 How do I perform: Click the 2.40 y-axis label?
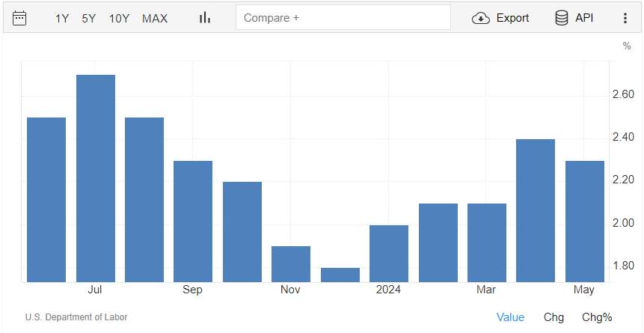tap(623, 137)
